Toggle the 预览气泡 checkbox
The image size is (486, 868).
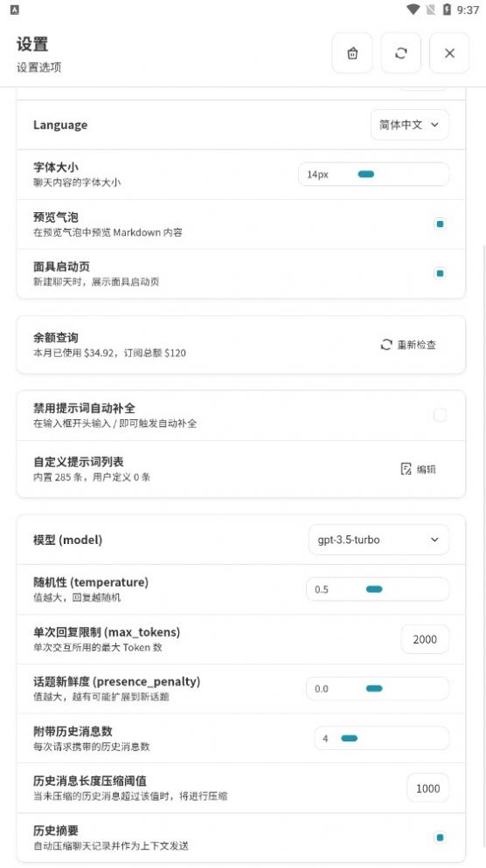[x=440, y=224]
